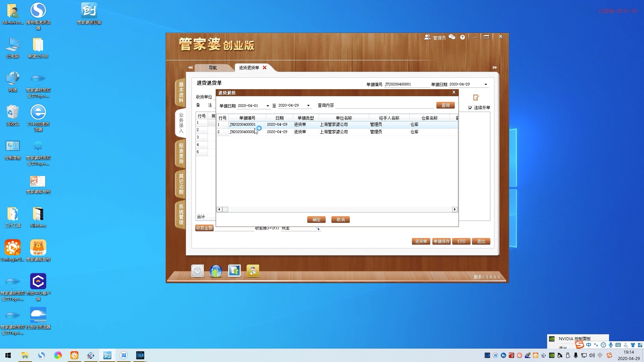Click the 单据类型 column header
Image resolution: width=644 pixels, height=362 pixels.
tap(306, 118)
